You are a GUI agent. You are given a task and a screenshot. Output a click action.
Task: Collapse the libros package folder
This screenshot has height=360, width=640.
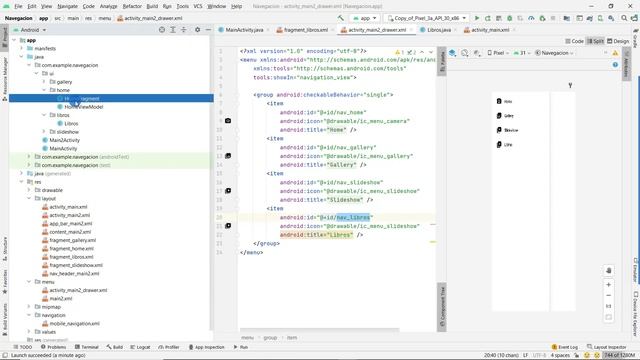click(x=44, y=115)
